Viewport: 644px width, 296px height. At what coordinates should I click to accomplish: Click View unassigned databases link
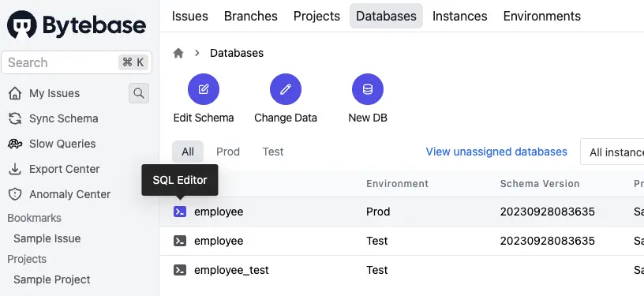(496, 152)
